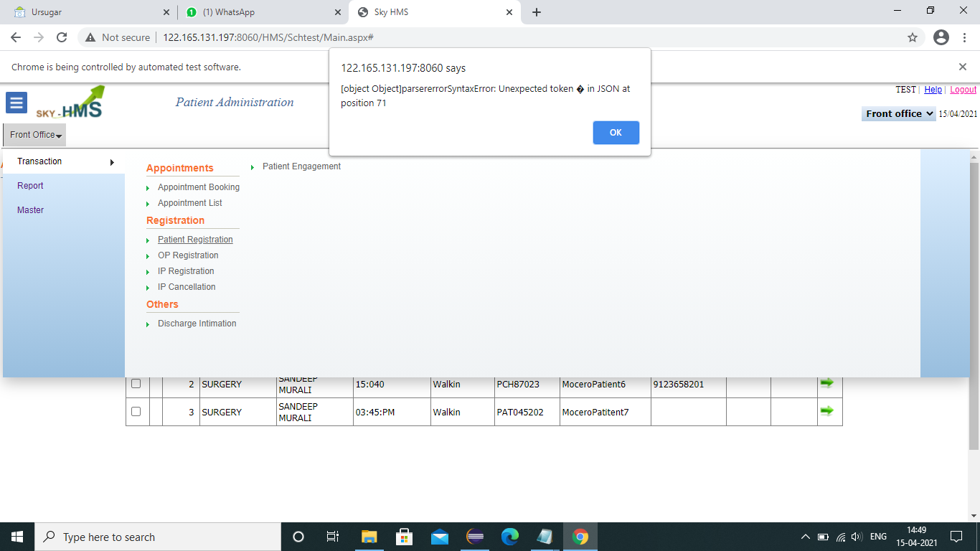Click the hamburger menu icon
The image size is (980, 551).
point(17,103)
